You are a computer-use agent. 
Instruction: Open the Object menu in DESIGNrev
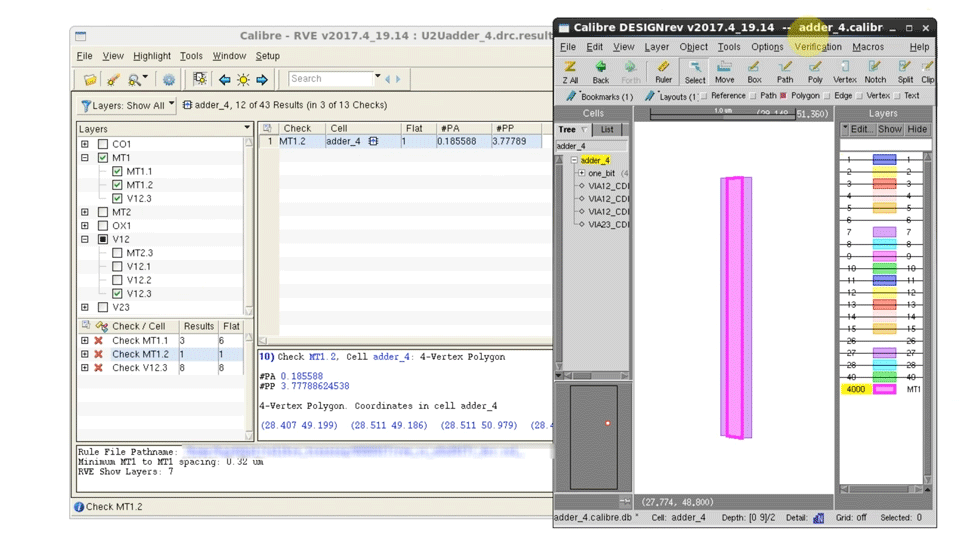(x=694, y=47)
